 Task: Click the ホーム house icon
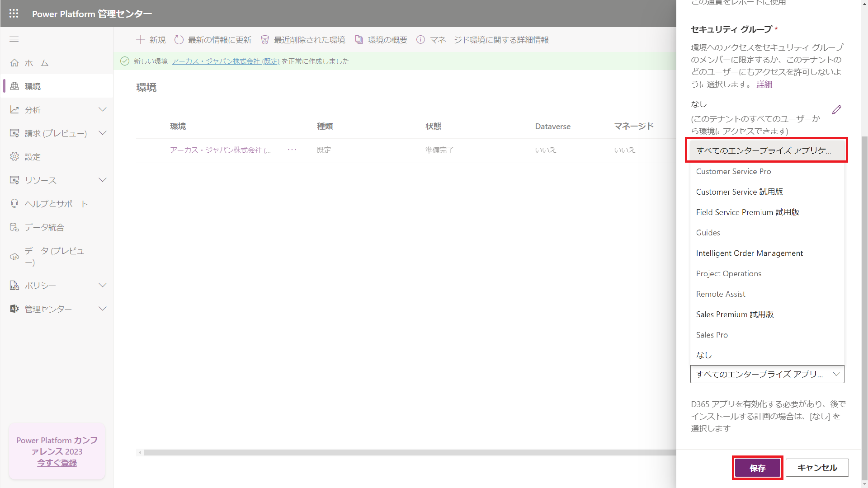(14, 63)
